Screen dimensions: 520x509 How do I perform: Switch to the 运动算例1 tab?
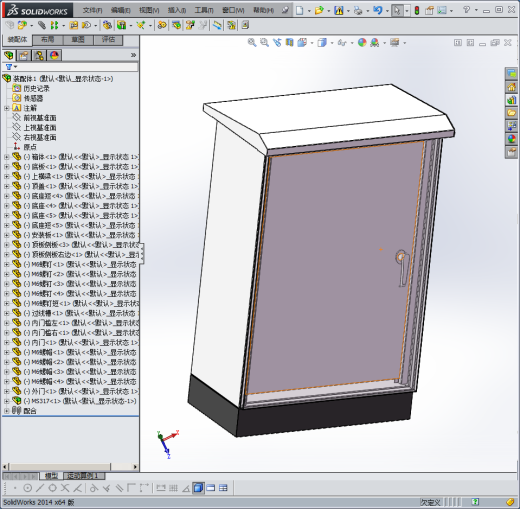click(x=84, y=476)
